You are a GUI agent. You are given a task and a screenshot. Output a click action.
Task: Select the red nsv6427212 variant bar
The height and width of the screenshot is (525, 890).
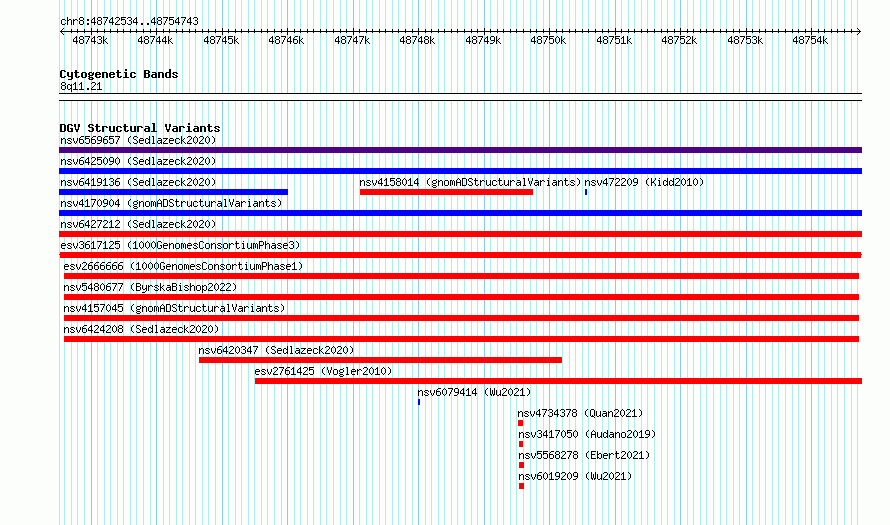460,234
